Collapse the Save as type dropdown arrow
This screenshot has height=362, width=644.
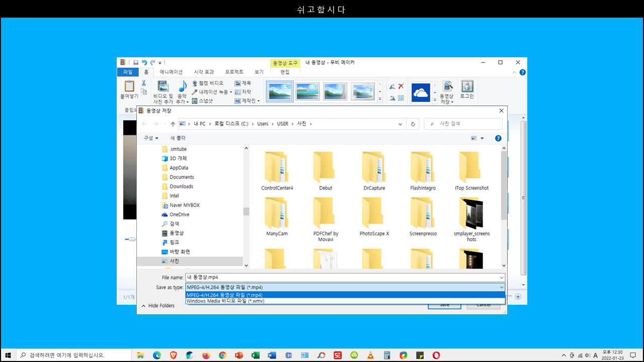[x=501, y=288]
